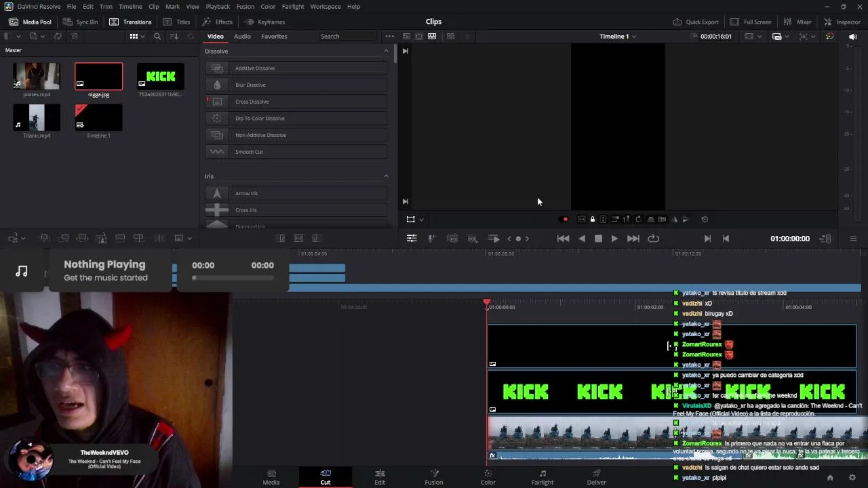Toggle the timeline lock icon

[x=592, y=219]
